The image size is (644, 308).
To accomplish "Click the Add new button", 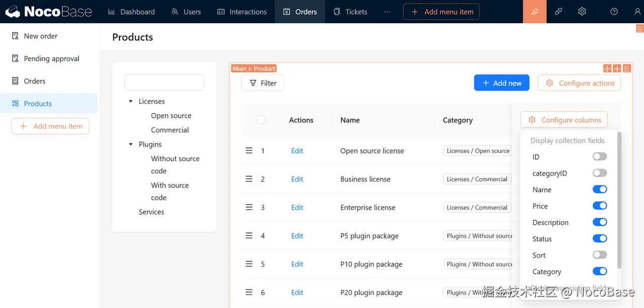I will tap(502, 83).
